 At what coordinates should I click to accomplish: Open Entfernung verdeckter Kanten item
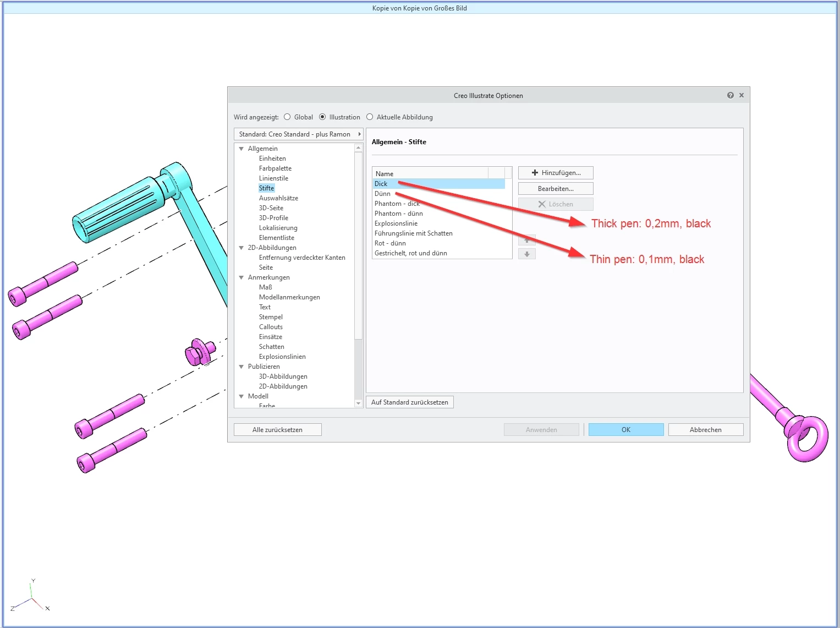[x=302, y=258]
